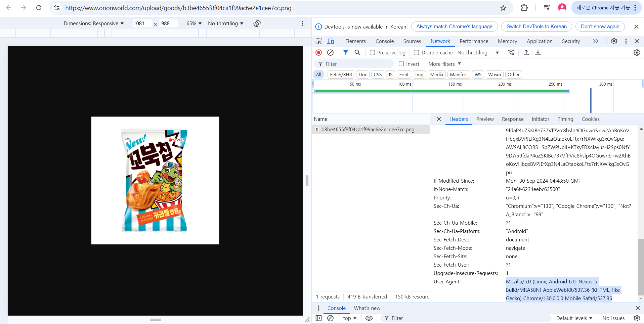The image size is (644, 324).
Task: Open the Application tab
Action: (x=539, y=41)
